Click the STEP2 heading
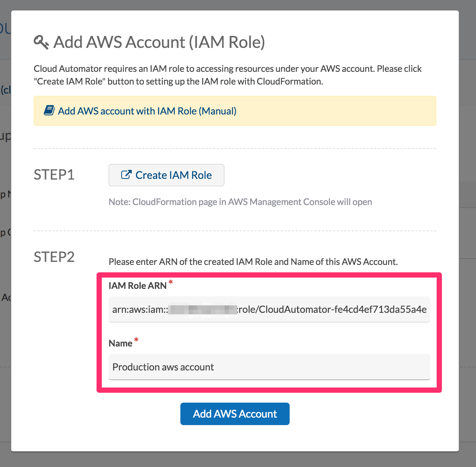The image size is (476, 467). point(54,257)
